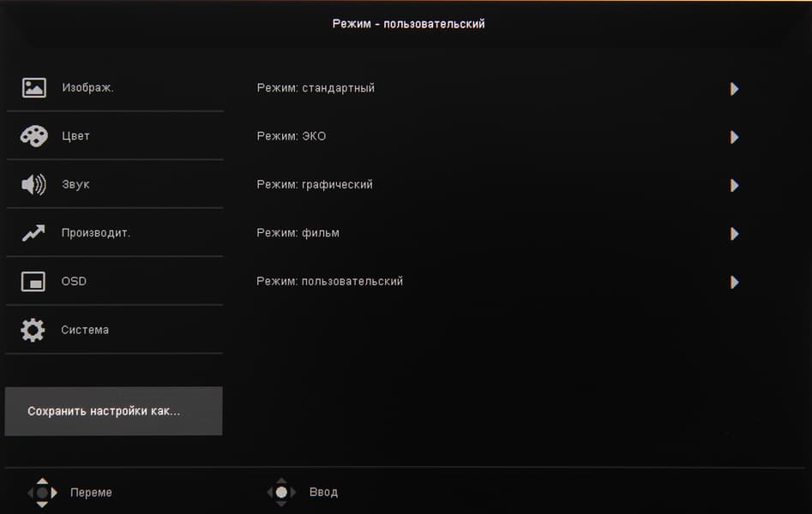The height and width of the screenshot is (514, 812).
Task: Expand the Режим: фильм arrow
Action: coord(734,233)
